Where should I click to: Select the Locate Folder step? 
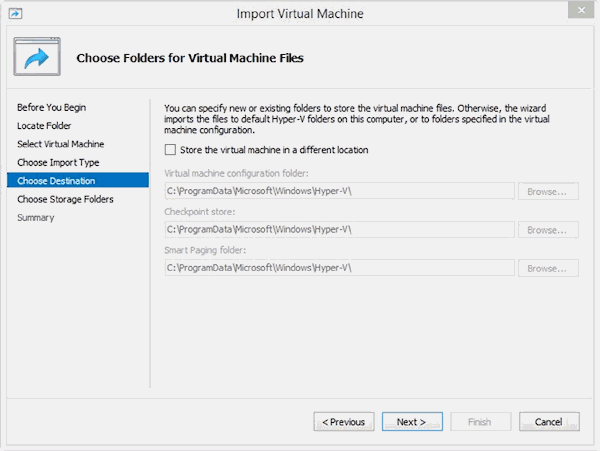pyautogui.click(x=44, y=126)
